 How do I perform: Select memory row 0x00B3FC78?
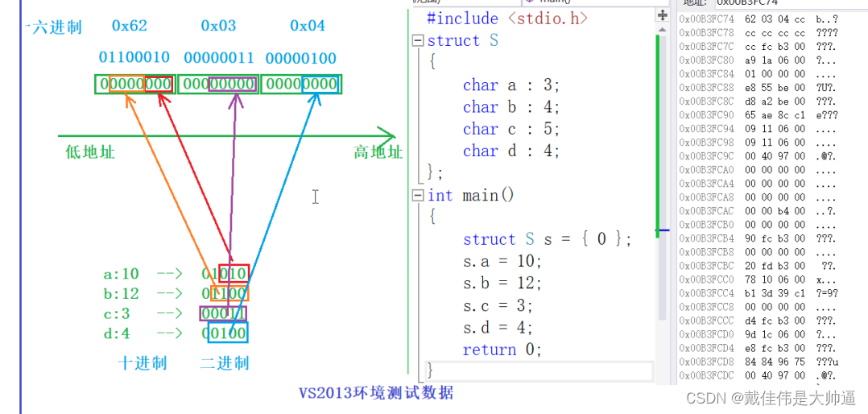click(x=759, y=33)
